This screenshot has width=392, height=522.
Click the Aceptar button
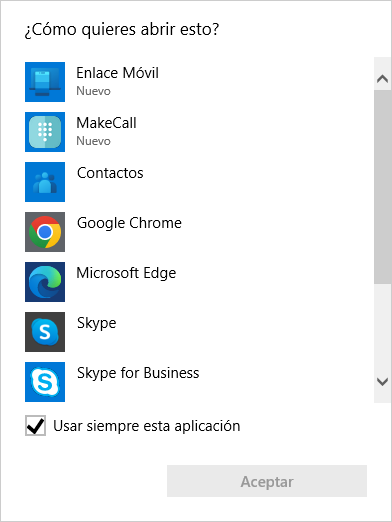267,481
